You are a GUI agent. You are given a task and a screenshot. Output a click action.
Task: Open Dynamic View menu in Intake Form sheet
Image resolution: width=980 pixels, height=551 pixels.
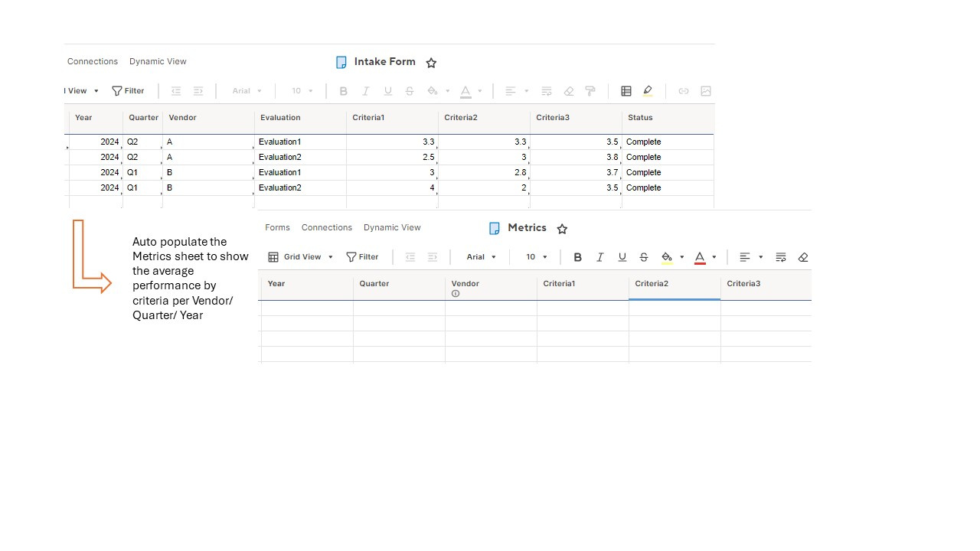[158, 61]
